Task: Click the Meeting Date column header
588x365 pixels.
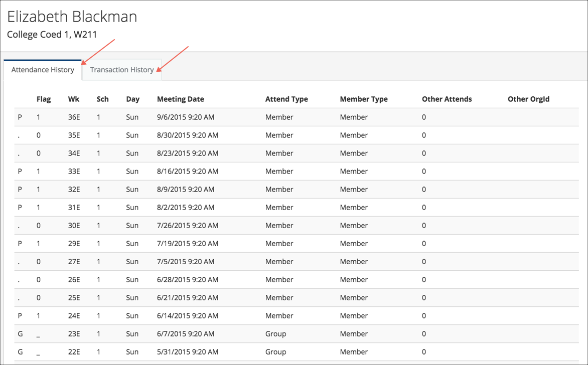Action: click(181, 99)
